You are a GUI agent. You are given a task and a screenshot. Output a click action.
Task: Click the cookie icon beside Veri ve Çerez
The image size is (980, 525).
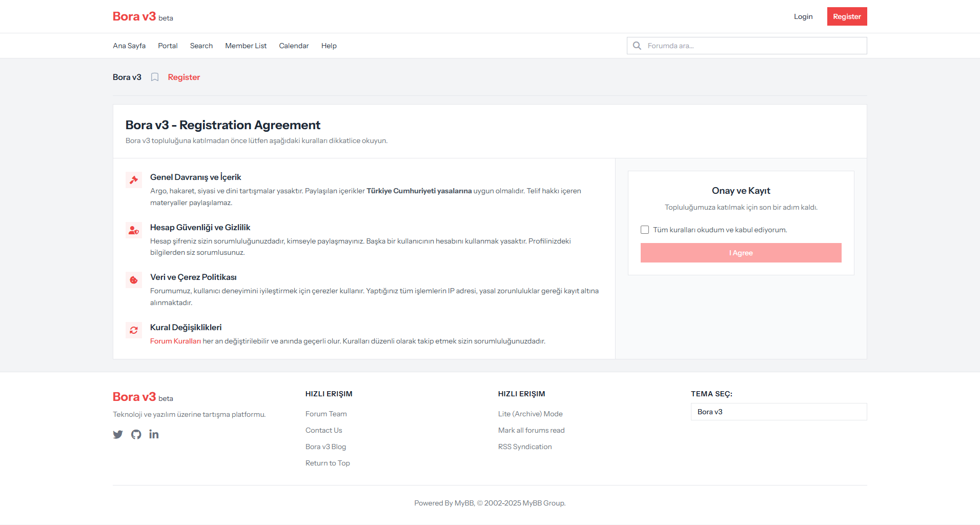pyautogui.click(x=134, y=280)
